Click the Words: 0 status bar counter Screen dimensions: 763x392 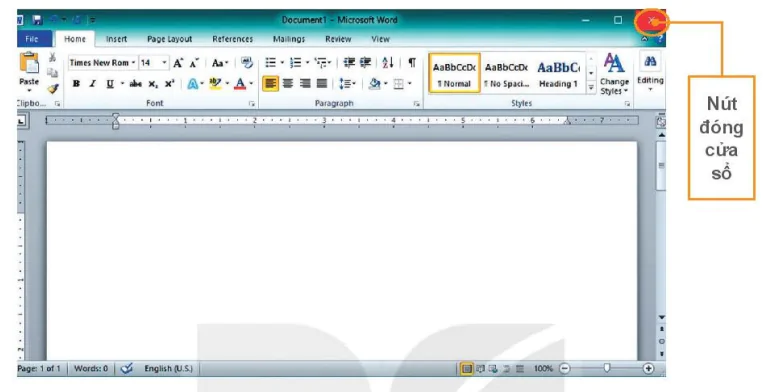tap(91, 369)
